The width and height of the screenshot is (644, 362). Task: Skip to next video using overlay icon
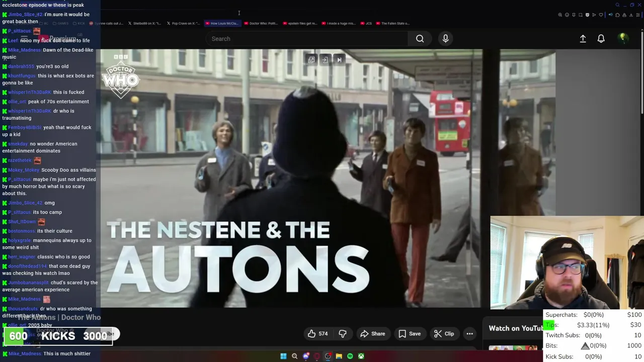click(x=339, y=60)
